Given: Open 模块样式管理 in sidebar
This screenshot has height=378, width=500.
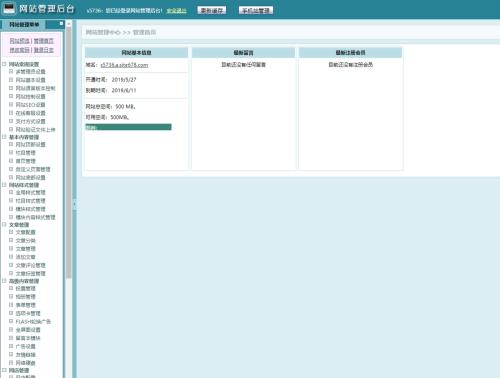Looking at the screenshot, I should point(30,209).
